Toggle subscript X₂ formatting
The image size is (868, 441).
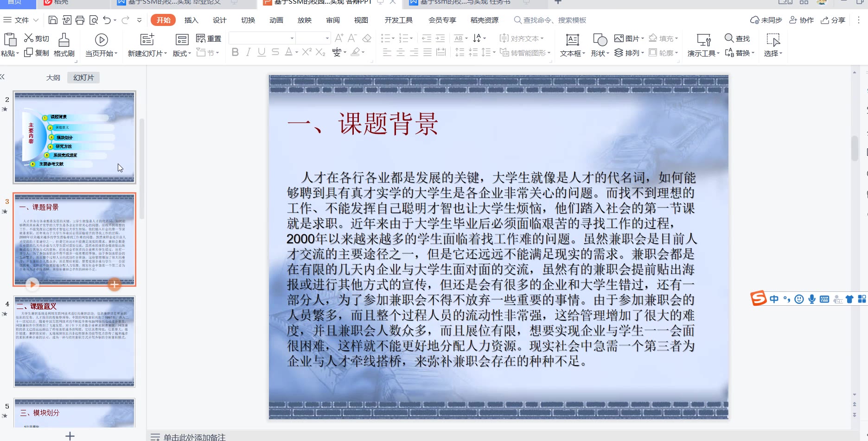(x=320, y=53)
